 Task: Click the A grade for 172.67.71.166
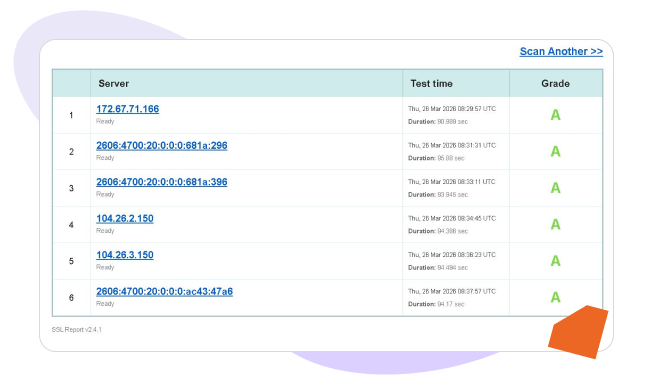pos(556,115)
